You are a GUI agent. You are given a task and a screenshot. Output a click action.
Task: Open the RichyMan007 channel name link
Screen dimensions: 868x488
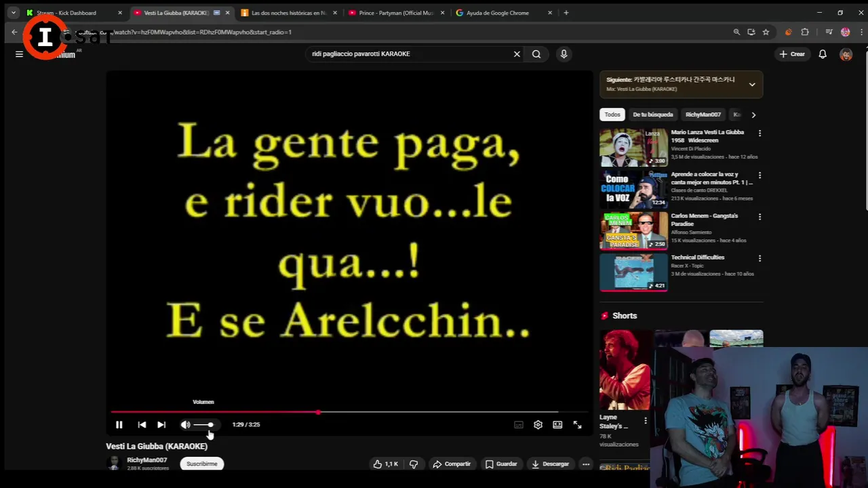pos(147,460)
